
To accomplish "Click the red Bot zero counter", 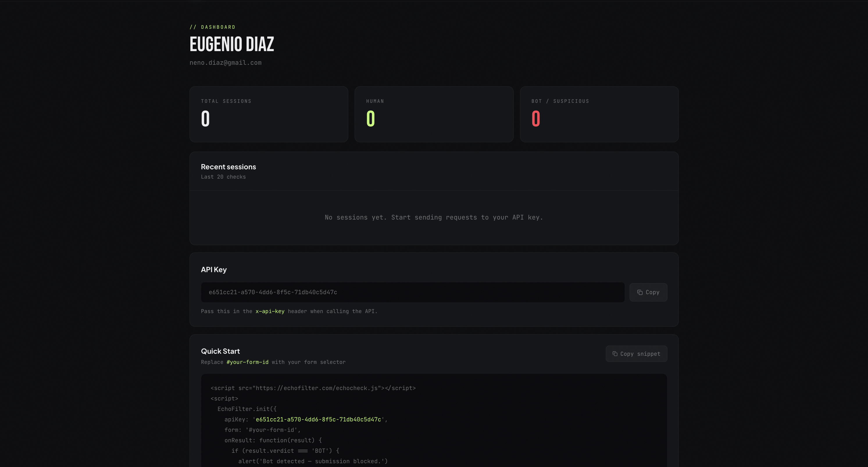I will click(x=535, y=118).
